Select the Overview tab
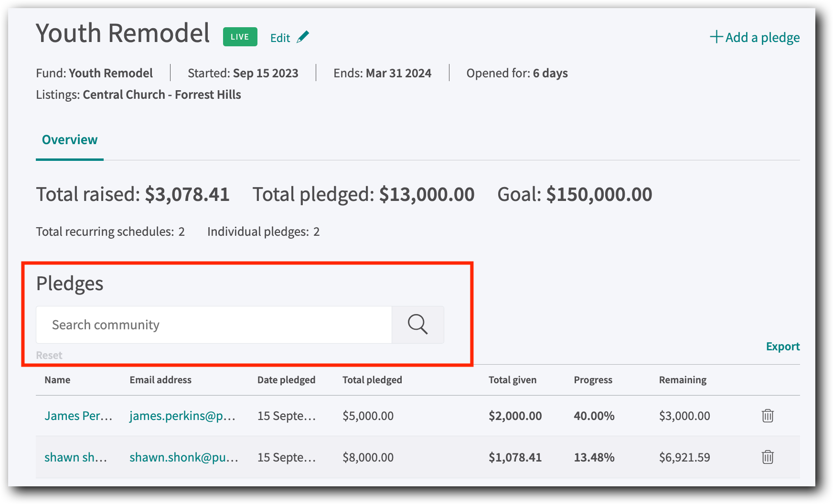833x504 pixels. (x=69, y=139)
